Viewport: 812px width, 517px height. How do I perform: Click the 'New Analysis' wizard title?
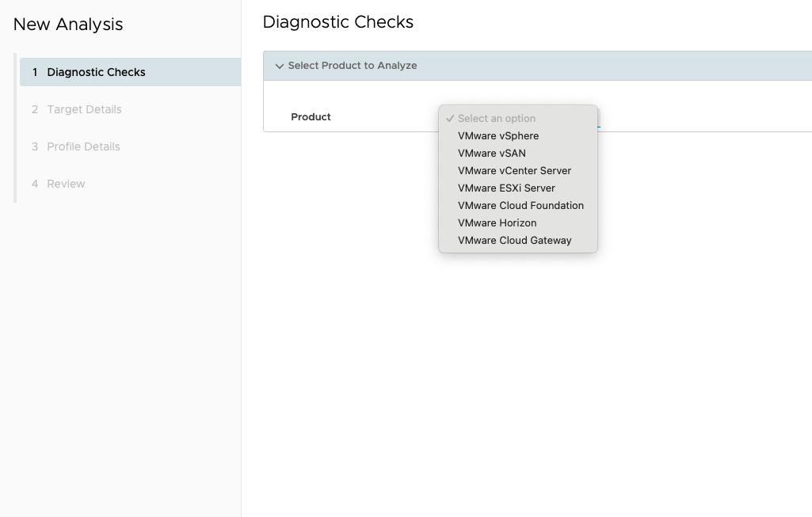click(x=68, y=25)
